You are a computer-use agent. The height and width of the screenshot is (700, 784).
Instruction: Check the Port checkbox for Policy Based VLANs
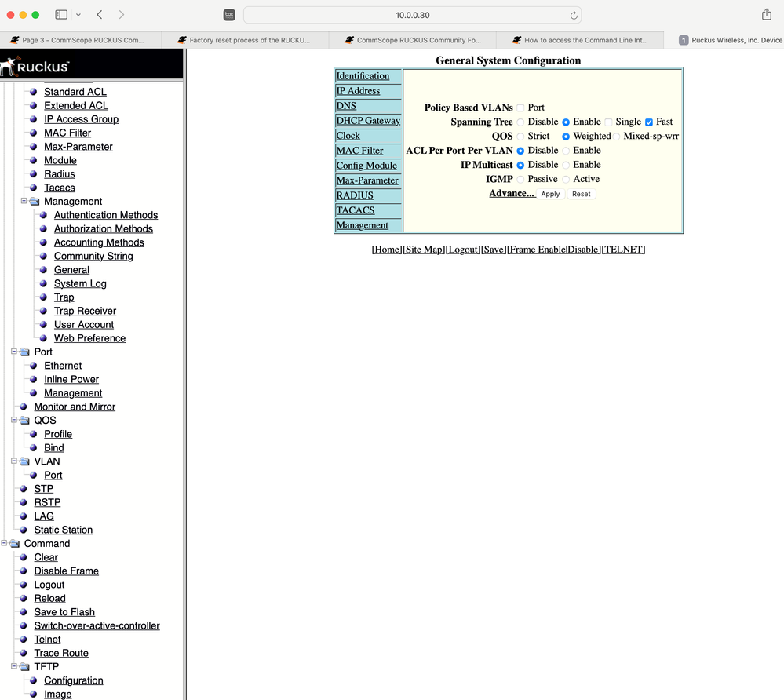point(519,108)
